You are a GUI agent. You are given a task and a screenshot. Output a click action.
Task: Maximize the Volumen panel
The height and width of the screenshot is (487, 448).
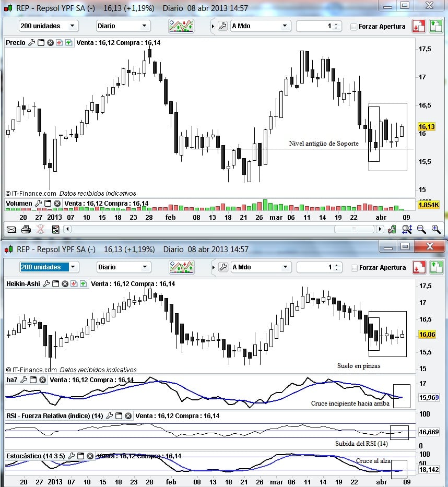pos(48,204)
